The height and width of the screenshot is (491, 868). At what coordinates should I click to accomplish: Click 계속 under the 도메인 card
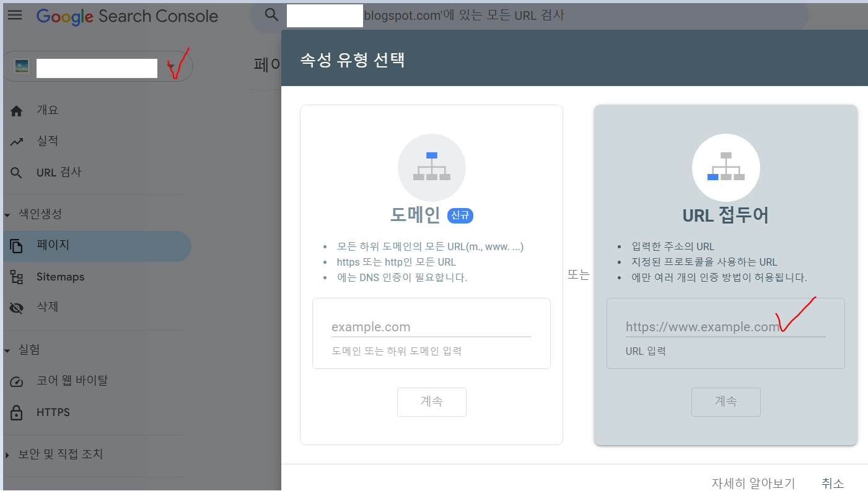[432, 402]
